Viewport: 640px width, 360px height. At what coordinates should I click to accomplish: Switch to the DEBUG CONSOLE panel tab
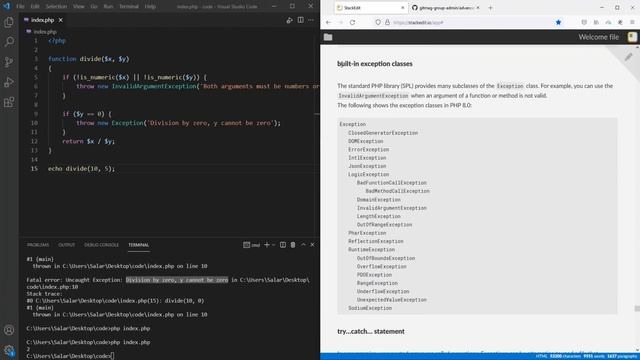[x=101, y=245]
